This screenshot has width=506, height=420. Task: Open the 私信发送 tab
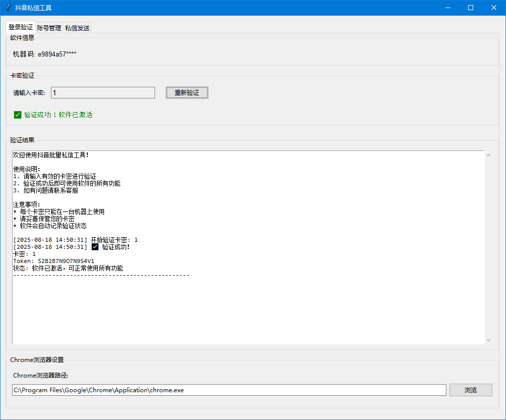point(77,28)
